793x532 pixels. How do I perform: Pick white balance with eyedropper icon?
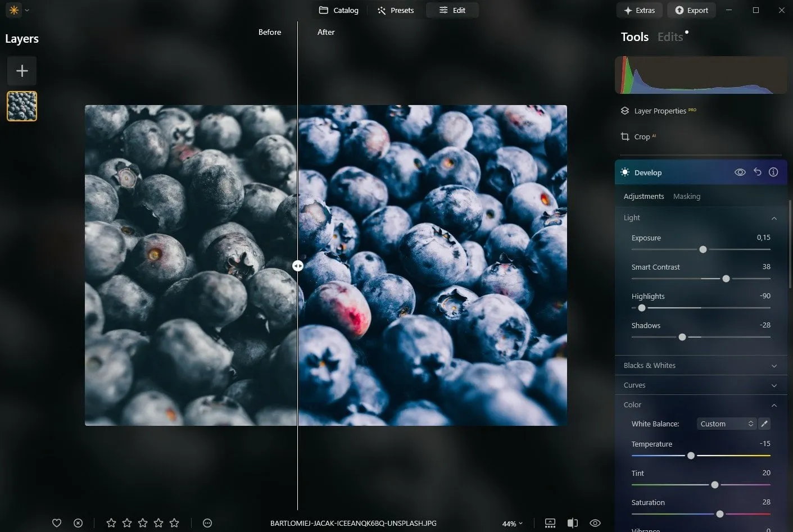pyautogui.click(x=764, y=424)
